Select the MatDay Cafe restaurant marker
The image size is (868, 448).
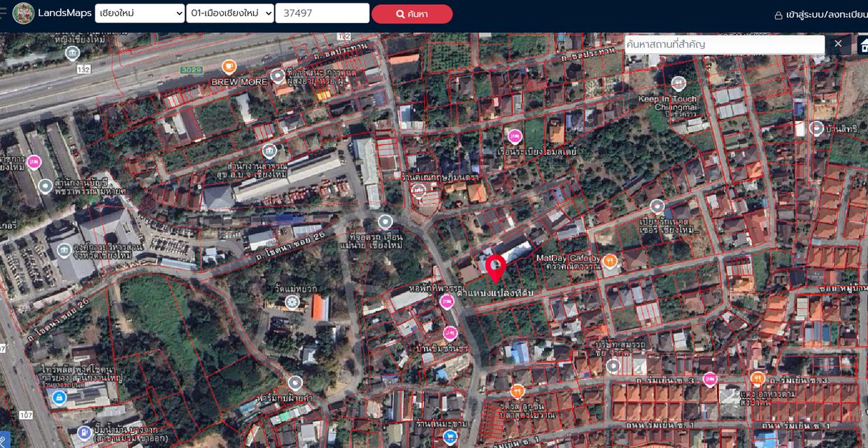pyautogui.click(x=610, y=261)
